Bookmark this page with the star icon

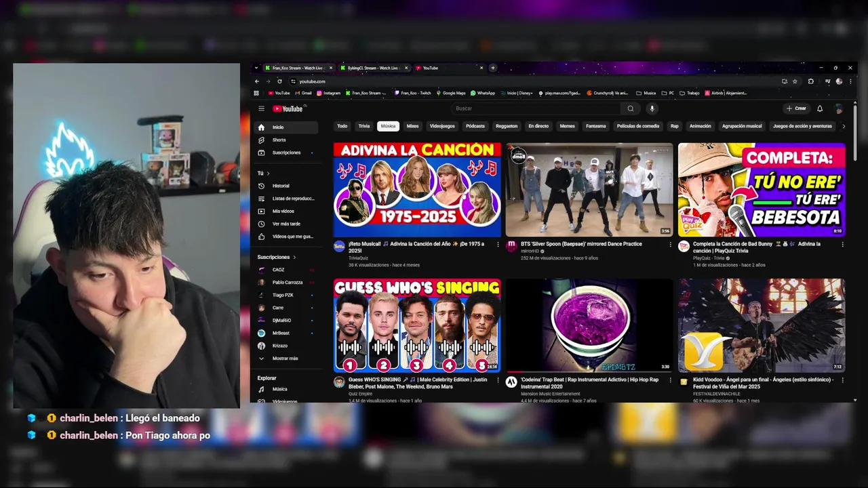[x=795, y=81]
